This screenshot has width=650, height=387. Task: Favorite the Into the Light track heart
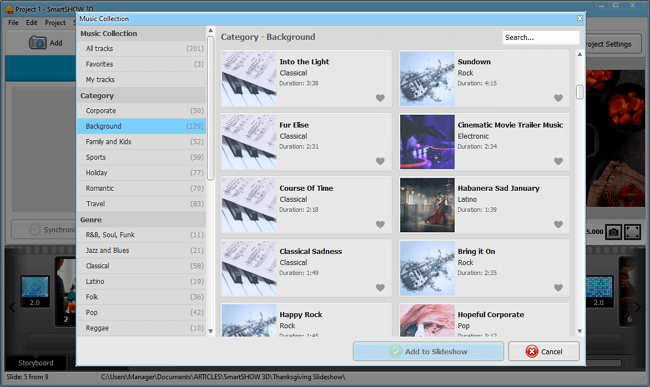coord(380,98)
